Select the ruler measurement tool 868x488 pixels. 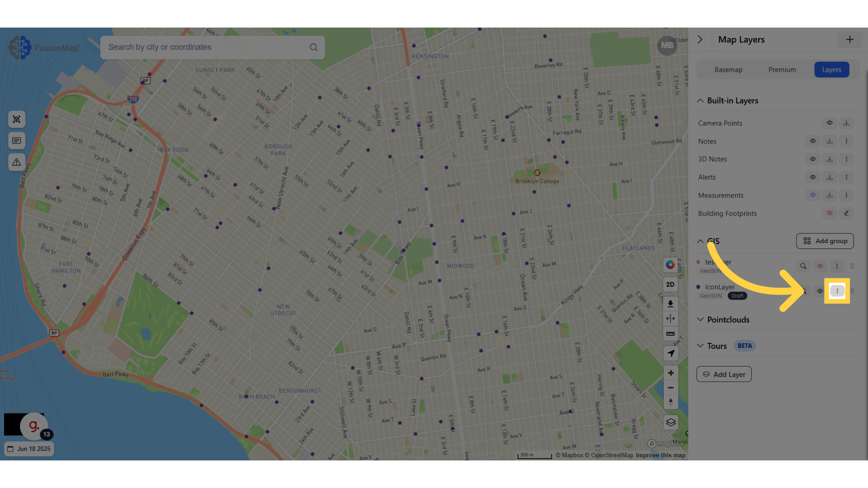[670, 334]
